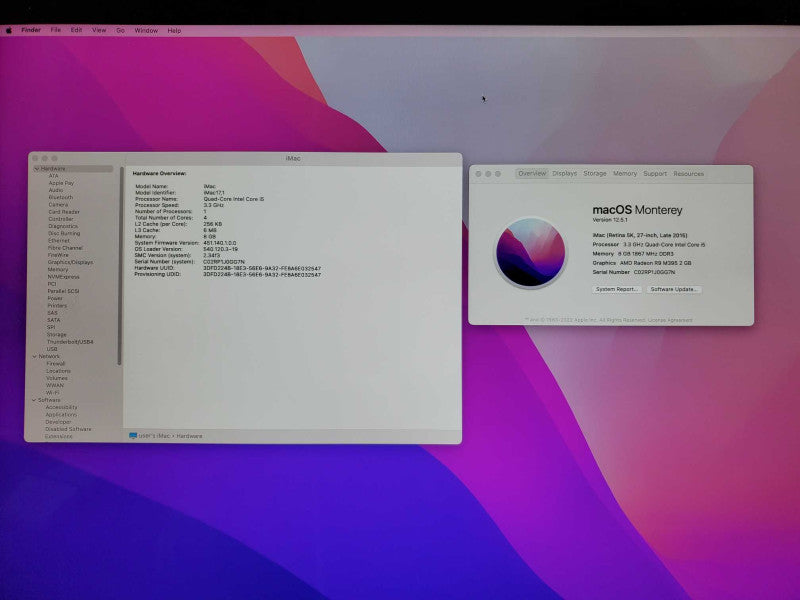The image size is (800, 600).
Task: Select SPI in the sidebar
Action: (52, 327)
